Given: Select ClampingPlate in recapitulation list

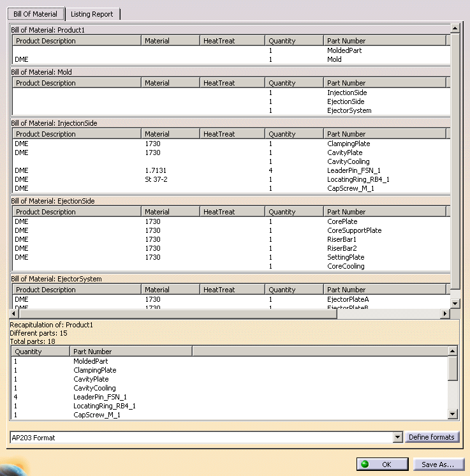Looking at the screenshot, I should (x=230, y=370).
